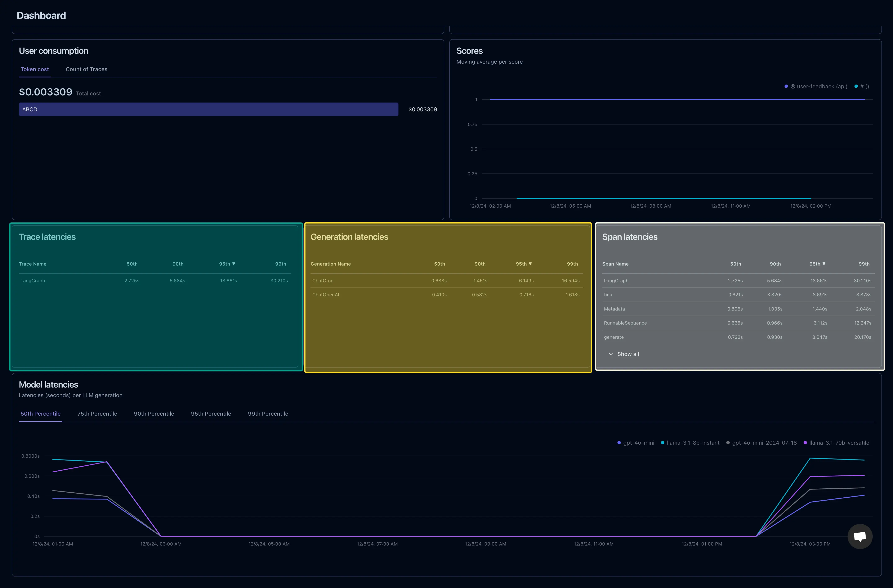
Task: Click 12/8/24, 03:00 PM axis label
Action: click(x=810, y=544)
